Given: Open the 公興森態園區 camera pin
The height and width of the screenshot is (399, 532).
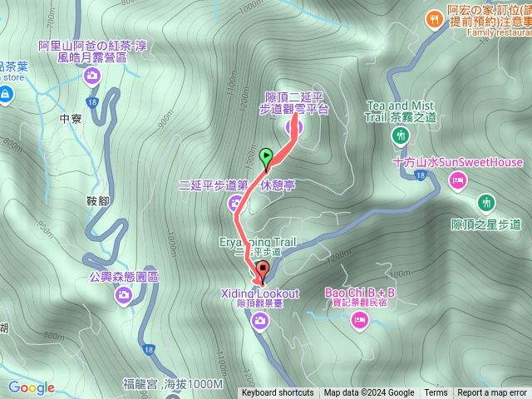Looking at the screenshot, I should (x=124, y=296).
